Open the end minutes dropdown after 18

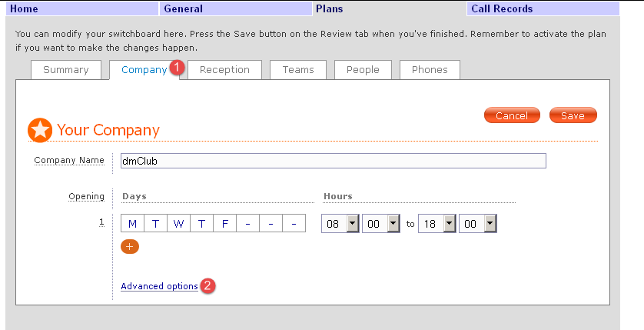(x=478, y=224)
